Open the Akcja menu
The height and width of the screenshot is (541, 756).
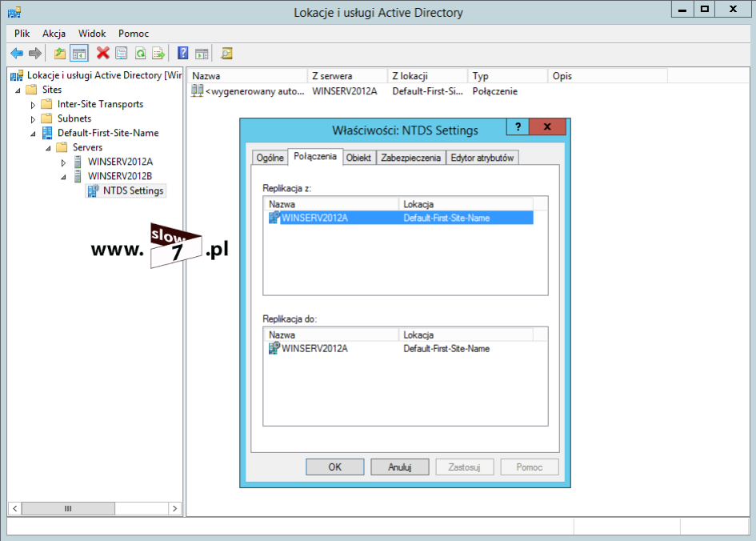click(54, 34)
